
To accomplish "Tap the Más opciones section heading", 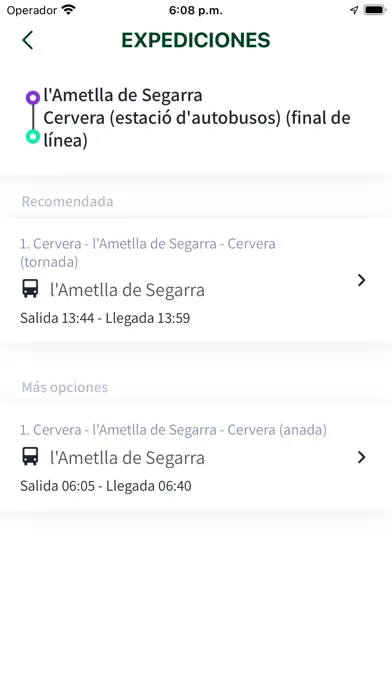I will tap(65, 387).
